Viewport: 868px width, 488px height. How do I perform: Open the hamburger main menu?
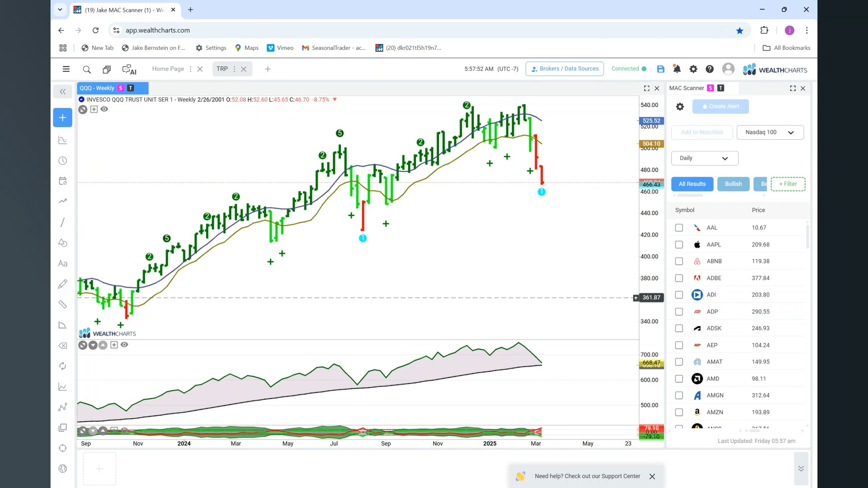tap(66, 69)
